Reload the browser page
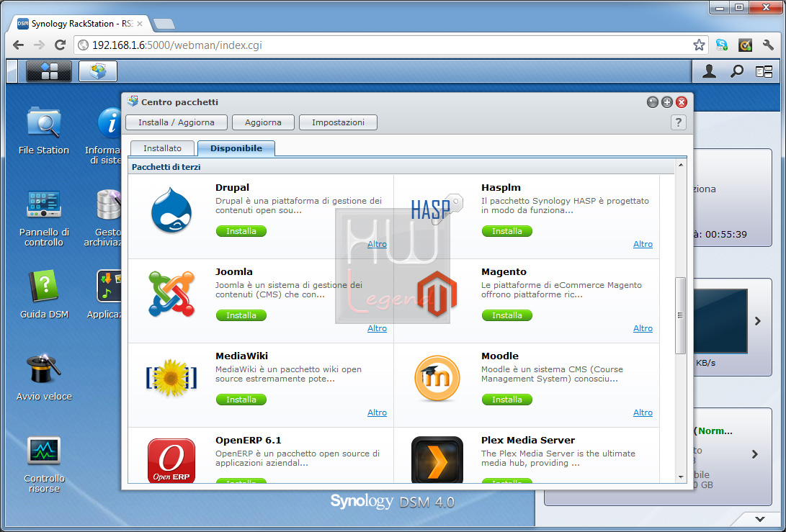 (x=60, y=45)
